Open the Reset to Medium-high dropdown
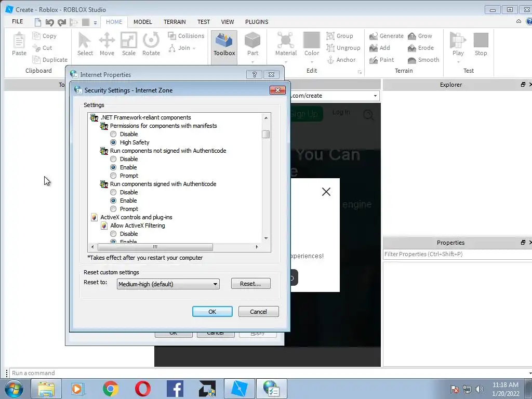 click(168, 284)
